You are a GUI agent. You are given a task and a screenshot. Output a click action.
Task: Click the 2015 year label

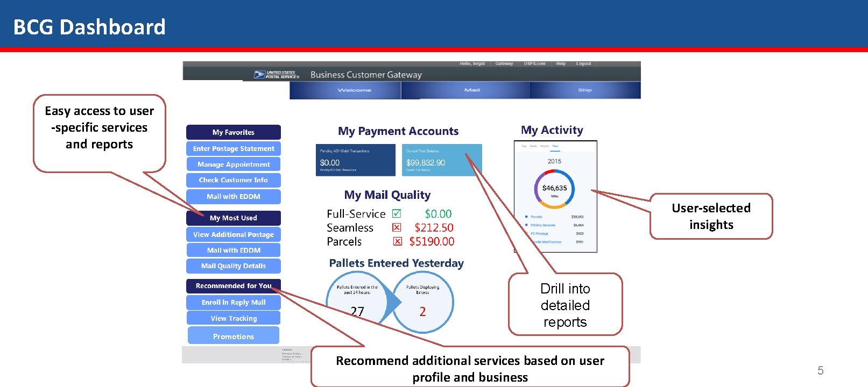coord(554,161)
